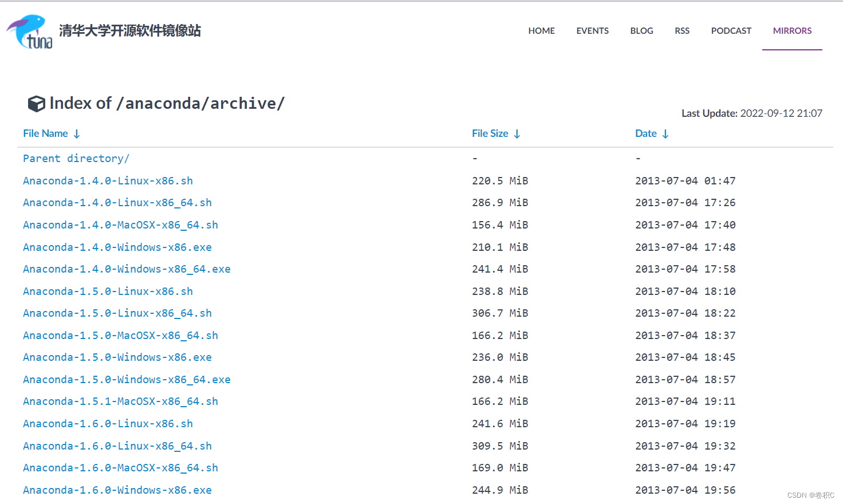The width and height of the screenshot is (843, 504).
Task: Click the 156.4 MiB file size
Action: click(x=500, y=225)
